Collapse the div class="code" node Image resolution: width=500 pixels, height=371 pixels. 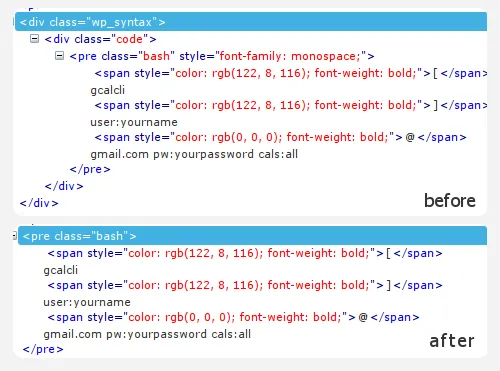point(34,39)
